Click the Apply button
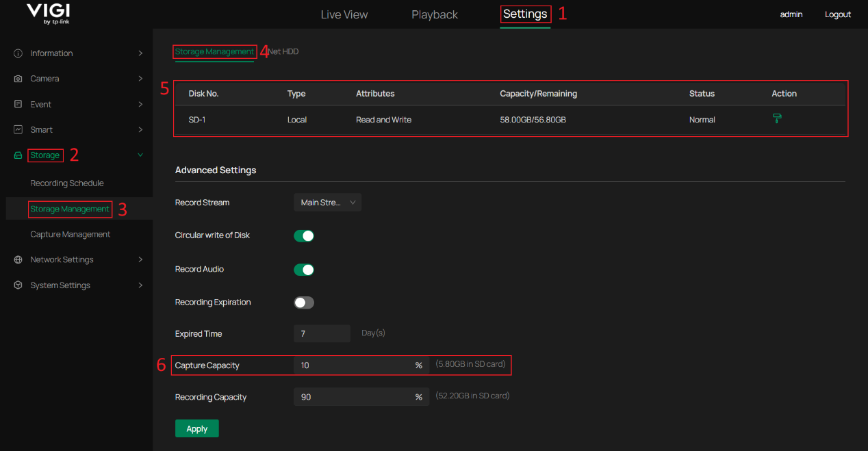868x451 pixels. click(x=196, y=428)
